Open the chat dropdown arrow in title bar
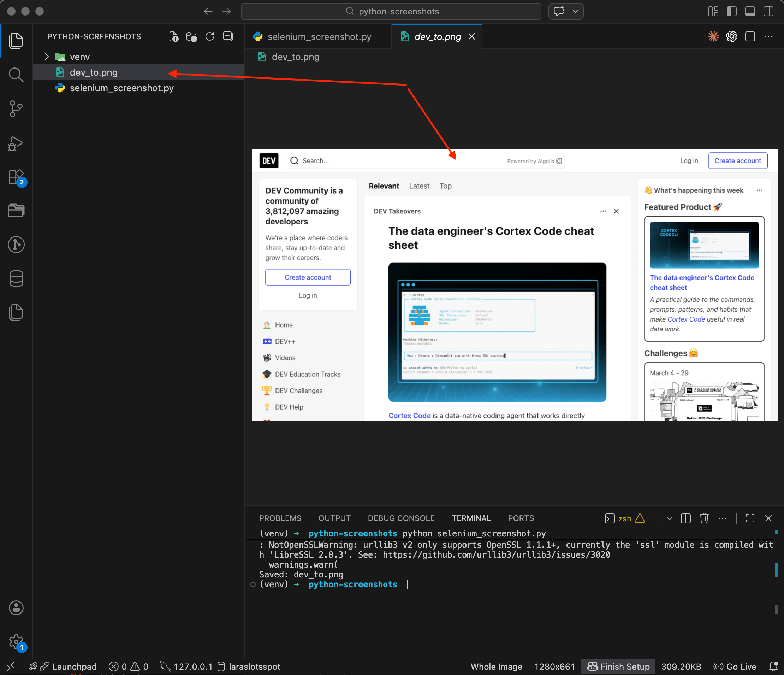 coord(576,11)
